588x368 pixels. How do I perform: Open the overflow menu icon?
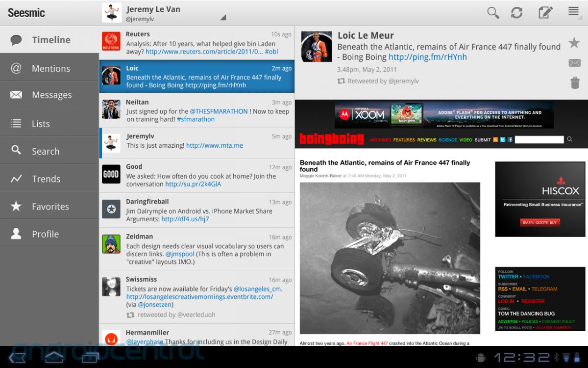[x=574, y=11]
